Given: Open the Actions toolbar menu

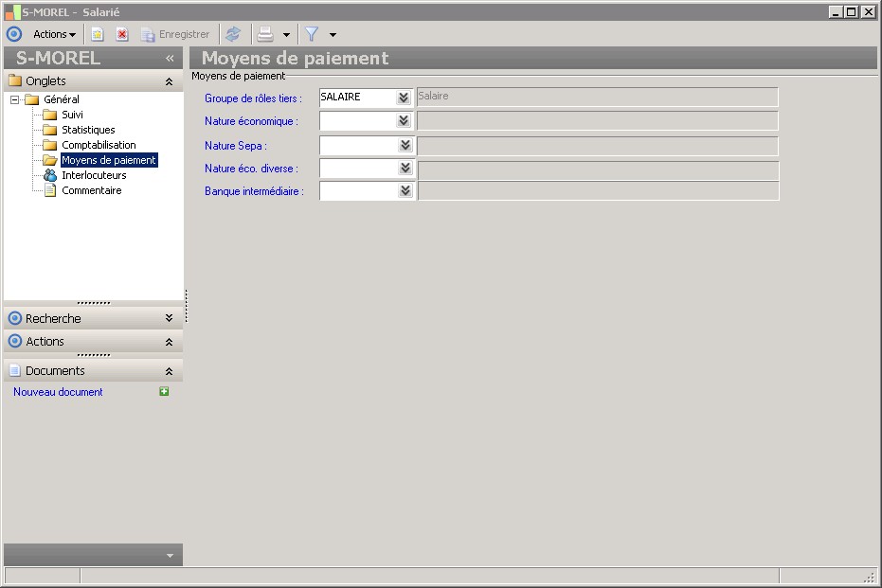Looking at the screenshot, I should (55, 34).
